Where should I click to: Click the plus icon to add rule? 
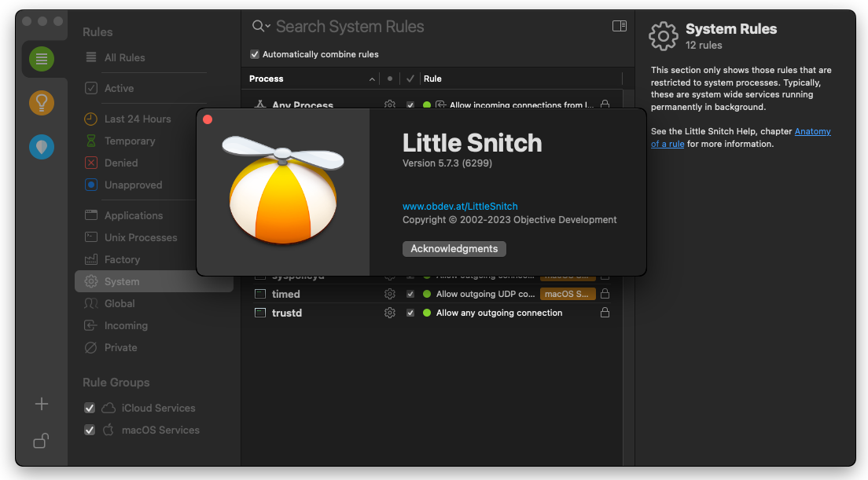42,404
